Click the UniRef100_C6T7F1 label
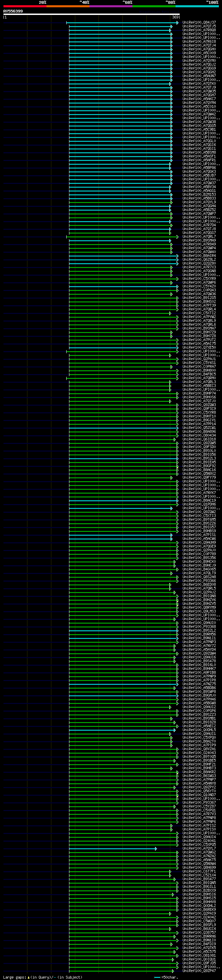The width and height of the screenshot is (222, 980). pyautogui.click(x=199, y=872)
